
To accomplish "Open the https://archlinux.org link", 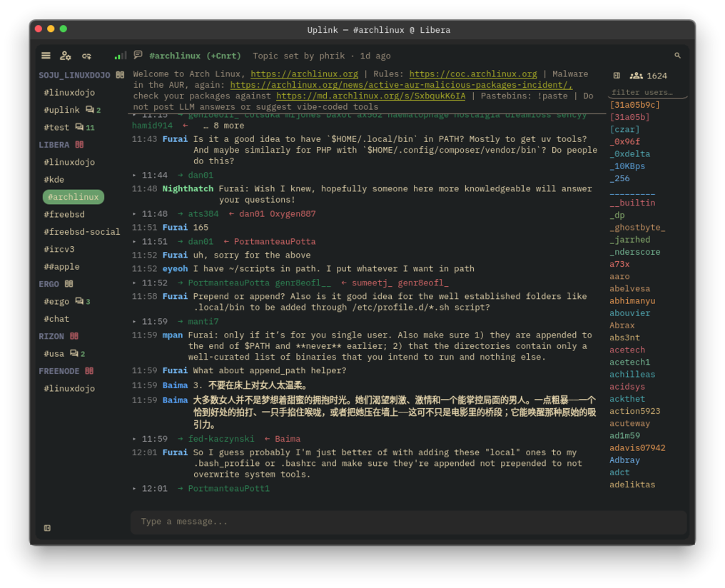I will (x=304, y=74).
